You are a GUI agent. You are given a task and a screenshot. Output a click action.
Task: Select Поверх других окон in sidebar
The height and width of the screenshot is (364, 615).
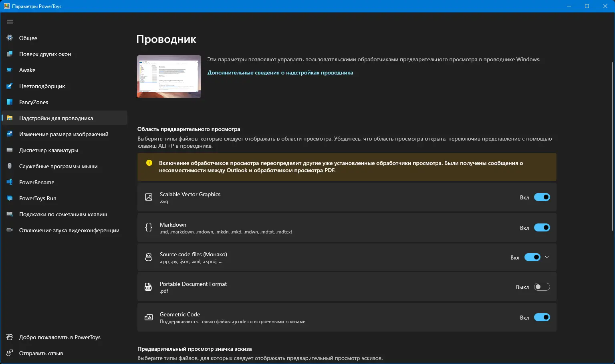coord(45,54)
